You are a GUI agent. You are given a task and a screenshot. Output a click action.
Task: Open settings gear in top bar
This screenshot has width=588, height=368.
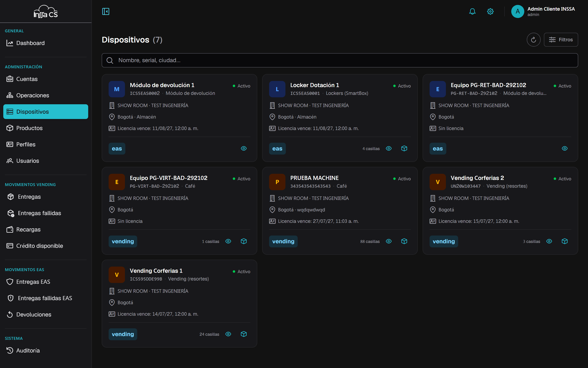(x=490, y=11)
